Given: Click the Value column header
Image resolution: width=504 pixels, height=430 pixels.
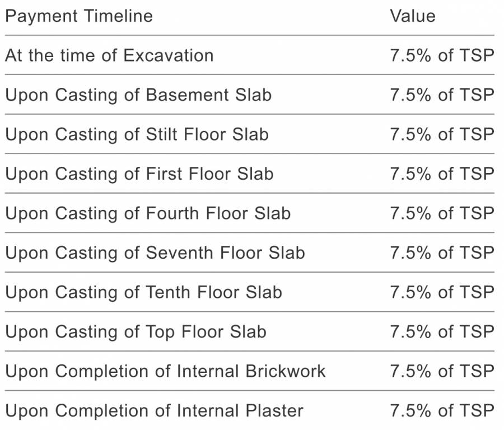Looking at the screenshot, I should (413, 16).
